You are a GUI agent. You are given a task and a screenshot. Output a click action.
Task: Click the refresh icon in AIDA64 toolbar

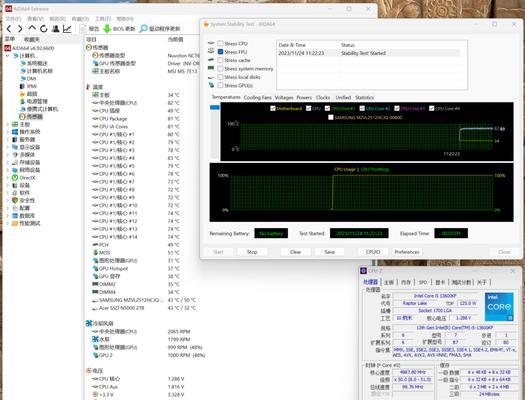(x=44, y=29)
